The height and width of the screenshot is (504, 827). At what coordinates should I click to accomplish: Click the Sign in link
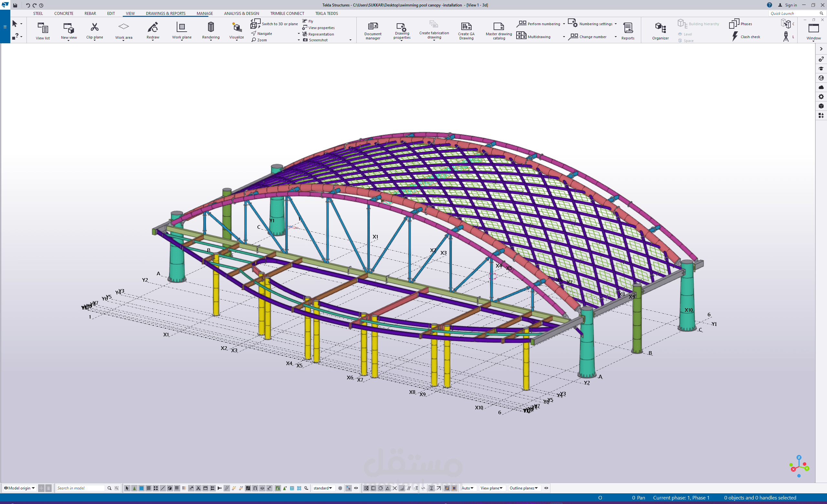coord(790,5)
